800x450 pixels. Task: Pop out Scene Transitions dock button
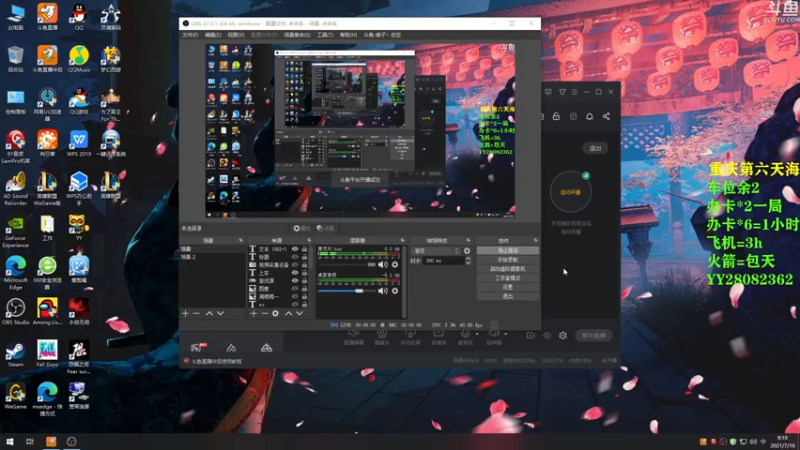pyautogui.click(x=468, y=240)
